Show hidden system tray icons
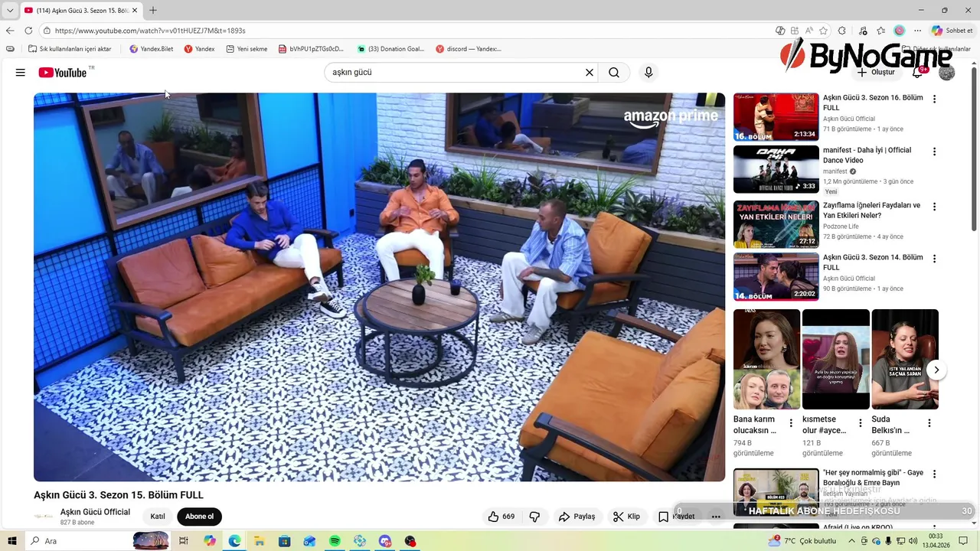Image resolution: width=980 pixels, height=551 pixels. point(852,541)
